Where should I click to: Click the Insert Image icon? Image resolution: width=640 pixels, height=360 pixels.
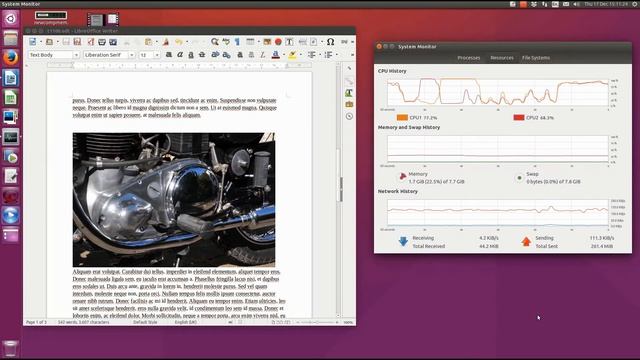(x=267, y=42)
